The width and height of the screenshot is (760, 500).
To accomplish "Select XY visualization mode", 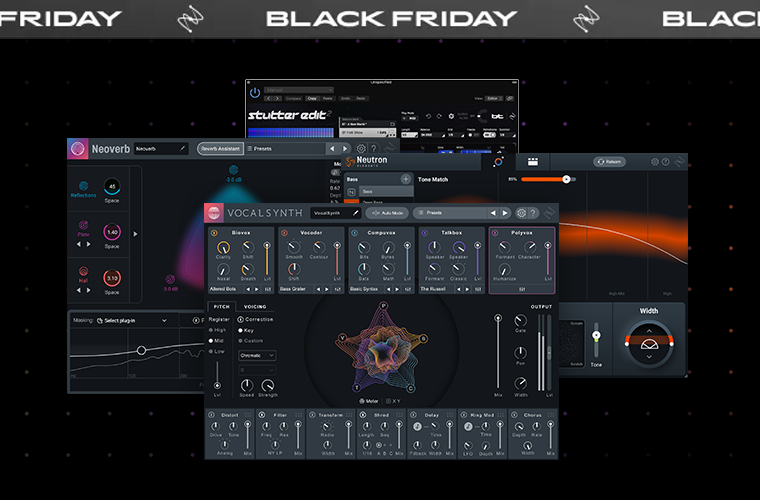I will (x=393, y=401).
